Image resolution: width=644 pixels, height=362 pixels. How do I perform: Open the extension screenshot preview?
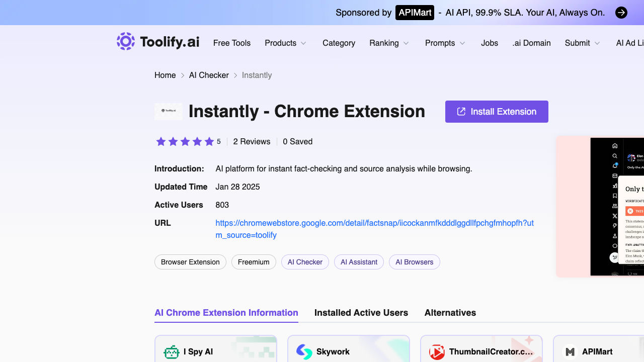(x=600, y=206)
